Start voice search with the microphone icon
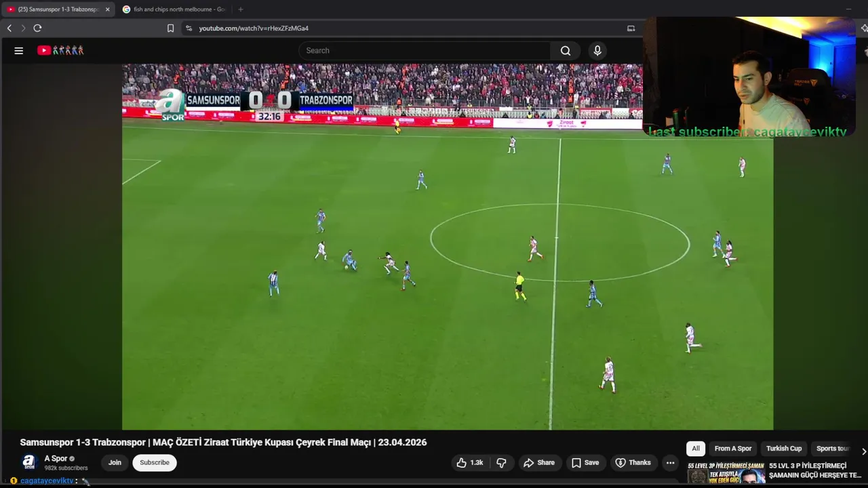 (x=597, y=50)
